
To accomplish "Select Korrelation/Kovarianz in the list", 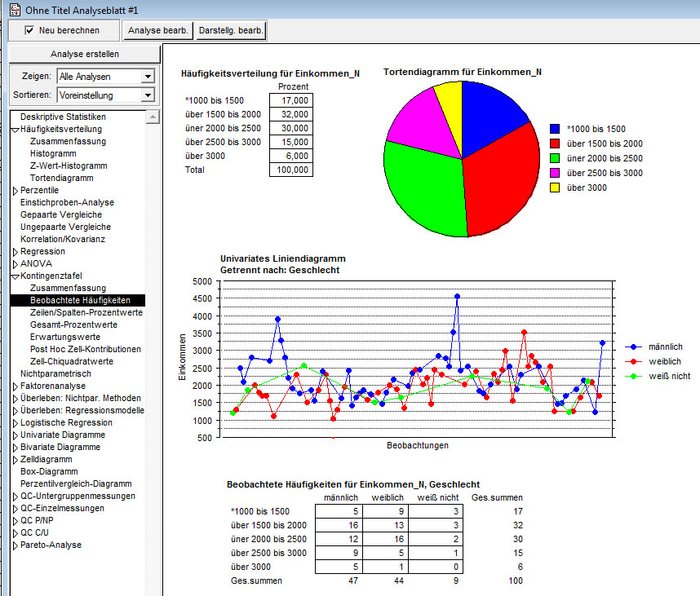I will (63, 239).
